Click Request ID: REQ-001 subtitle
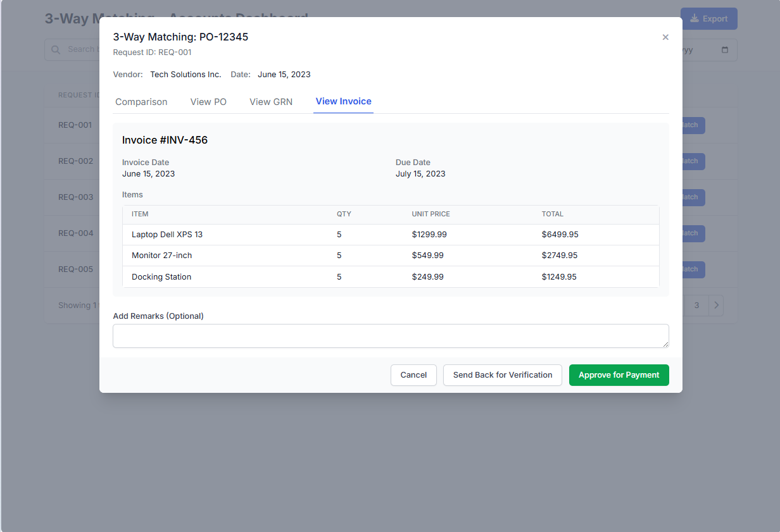This screenshot has width=780, height=532. [x=152, y=53]
